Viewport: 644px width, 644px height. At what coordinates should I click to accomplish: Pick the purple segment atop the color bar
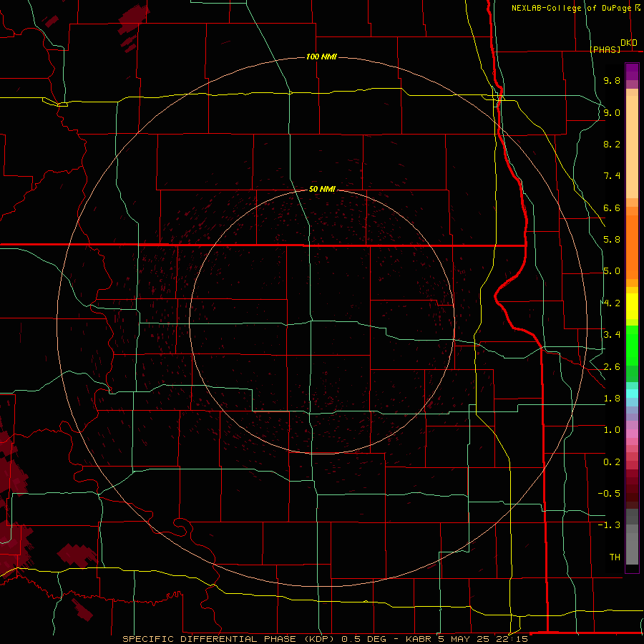(x=632, y=72)
